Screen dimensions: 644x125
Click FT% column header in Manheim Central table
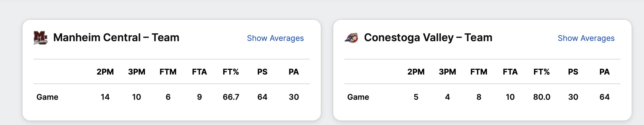point(231,72)
